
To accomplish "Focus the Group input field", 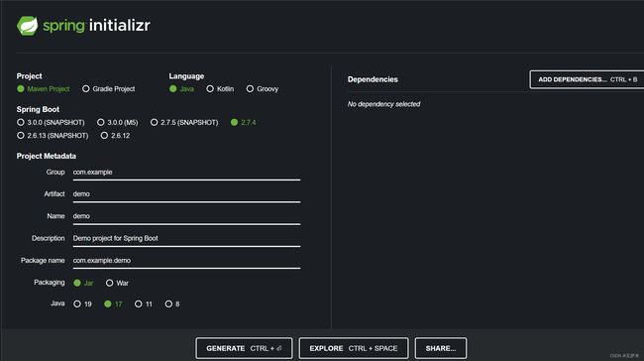I will [x=186, y=173].
